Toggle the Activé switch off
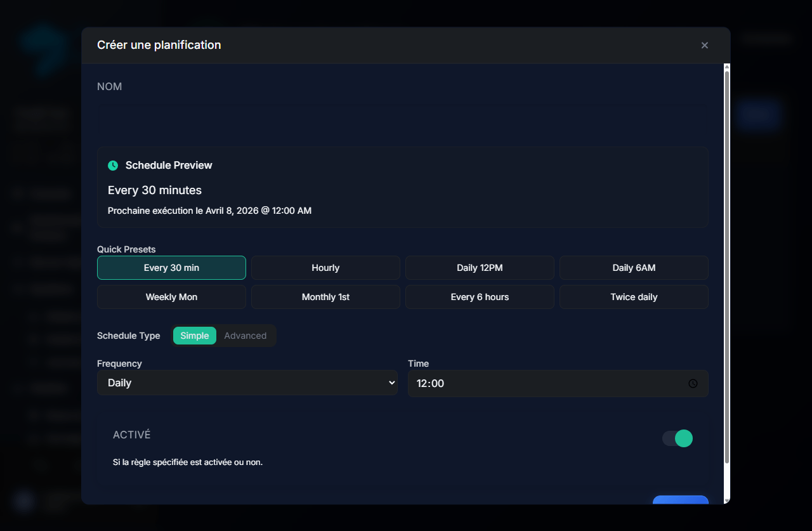This screenshot has height=531, width=812. [x=678, y=438]
